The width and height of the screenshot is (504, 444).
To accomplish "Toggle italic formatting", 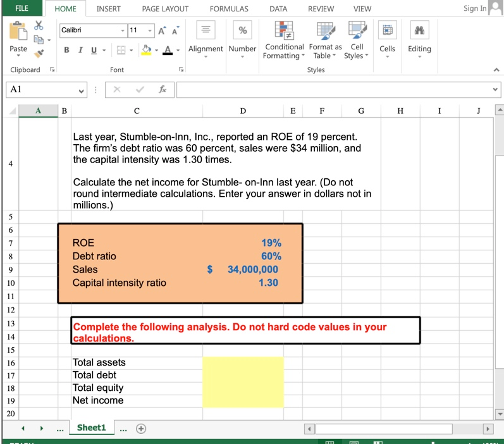I will coord(80,50).
